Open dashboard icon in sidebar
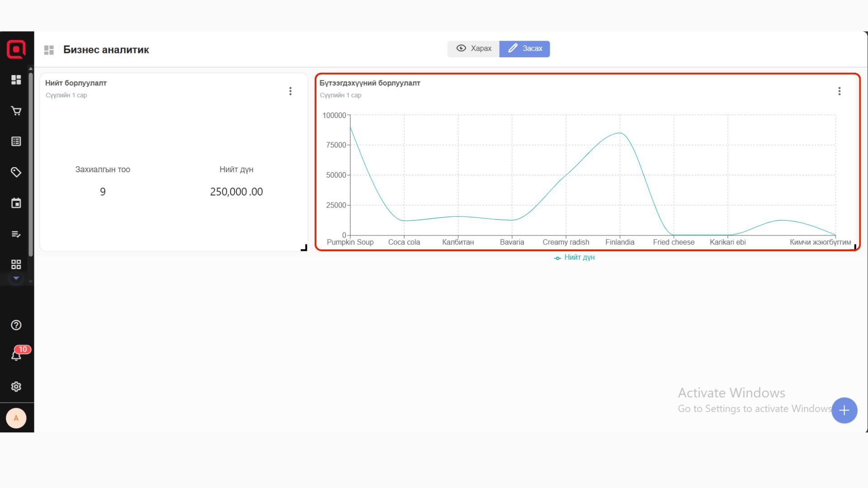The height and width of the screenshot is (488, 868). (16, 80)
